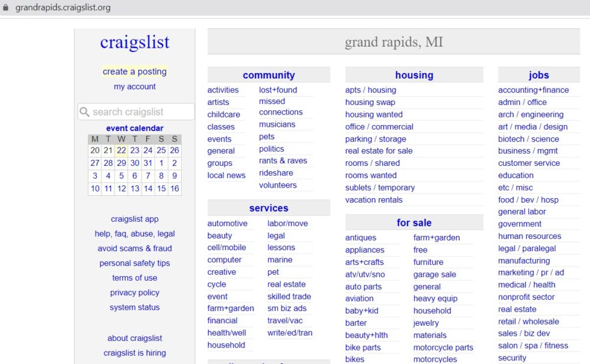Open the avoid scams & fraud page
The image size is (590, 364).
[x=135, y=248]
